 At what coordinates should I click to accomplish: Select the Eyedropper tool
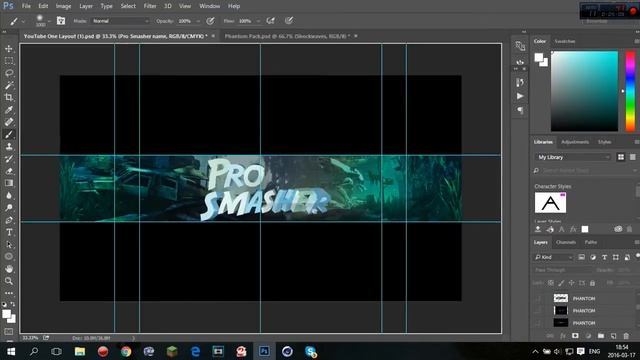(x=9, y=110)
